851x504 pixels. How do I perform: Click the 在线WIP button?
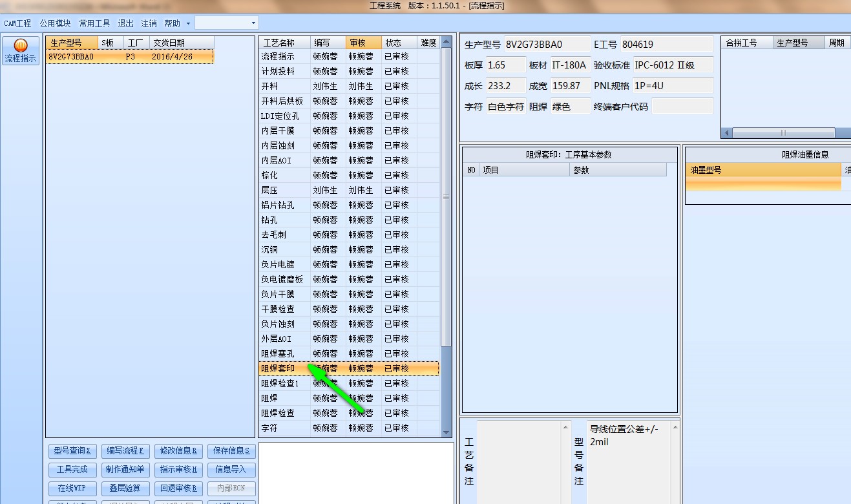tap(72, 488)
